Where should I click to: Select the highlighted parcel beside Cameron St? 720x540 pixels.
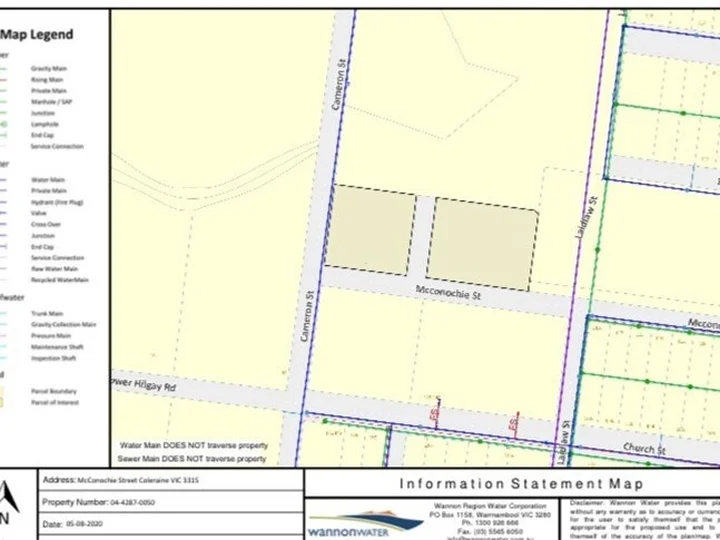click(370, 230)
